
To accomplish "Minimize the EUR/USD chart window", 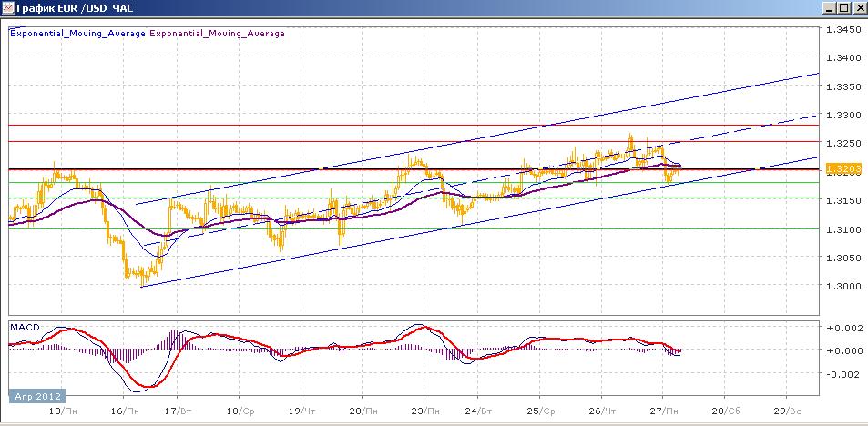I will (x=829, y=8).
